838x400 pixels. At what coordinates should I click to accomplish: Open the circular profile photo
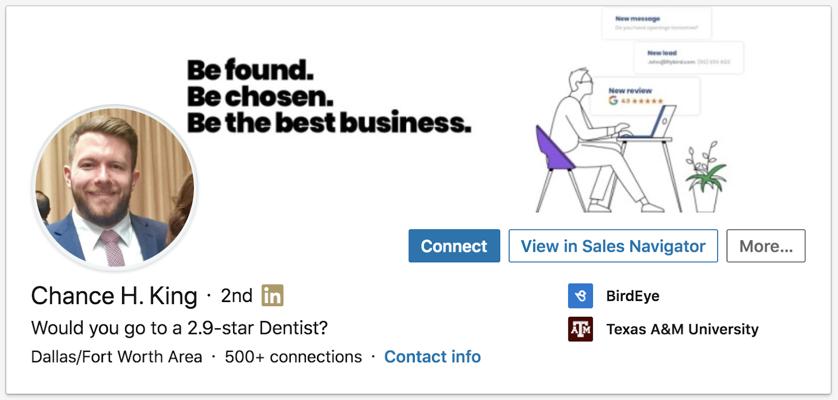pyautogui.click(x=113, y=188)
